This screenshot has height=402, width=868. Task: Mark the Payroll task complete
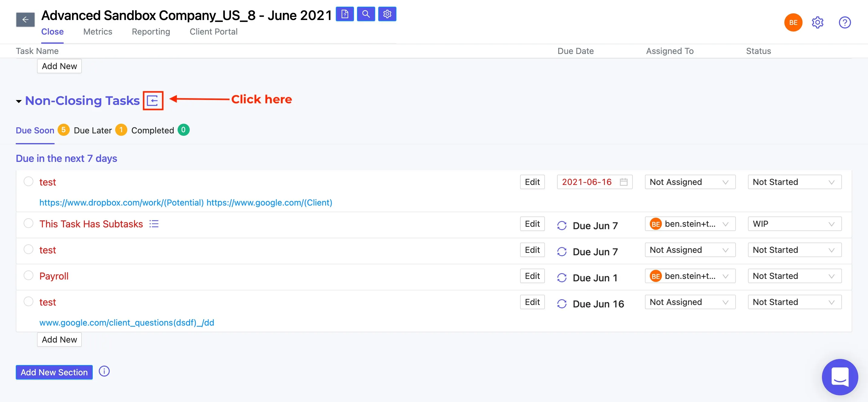[29, 275]
